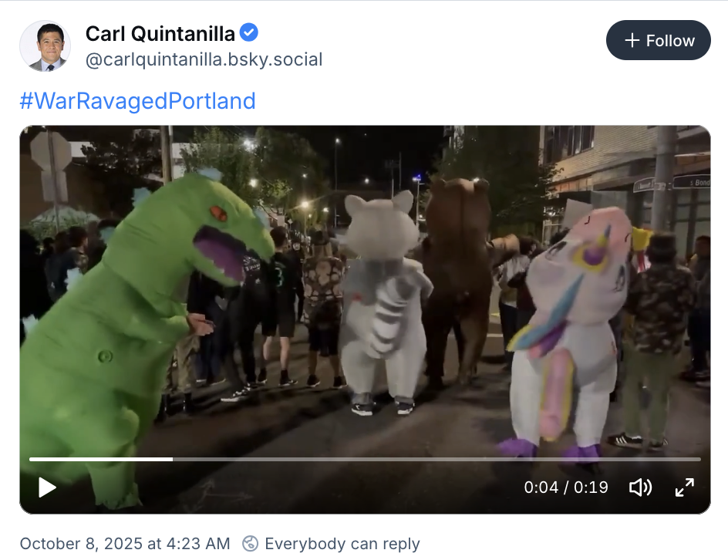Enter fullscreen mode for the video

tap(685, 487)
